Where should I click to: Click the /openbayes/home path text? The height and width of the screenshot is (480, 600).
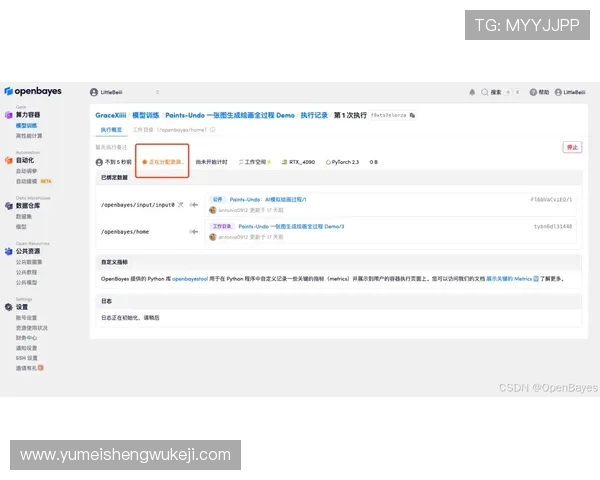(125, 232)
